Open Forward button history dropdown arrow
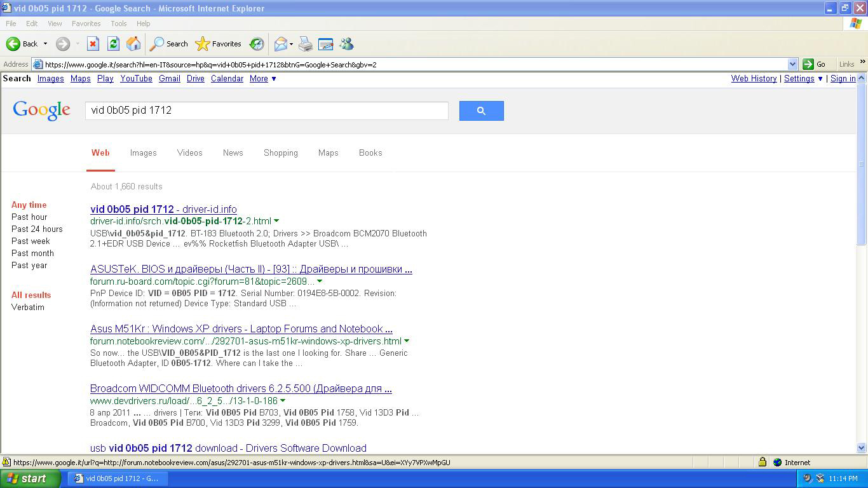 coord(78,44)
